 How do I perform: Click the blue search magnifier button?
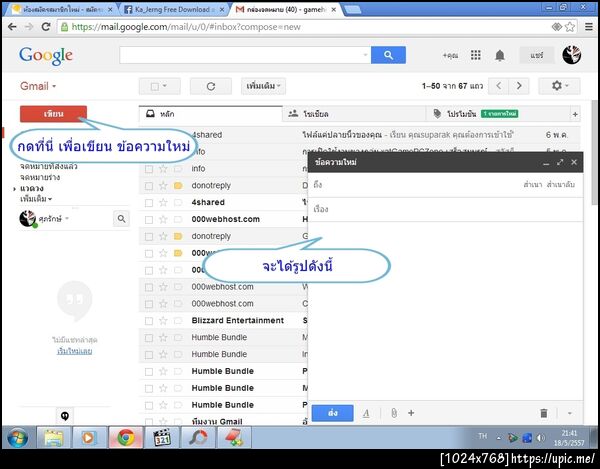(388, 55)
